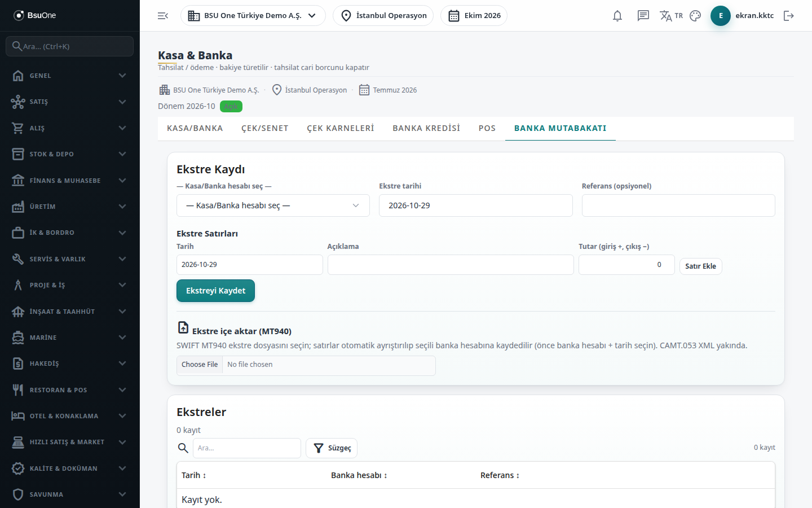Click the Tutar amount field
The image size is (812, 508).
click(x=626, y=265)
